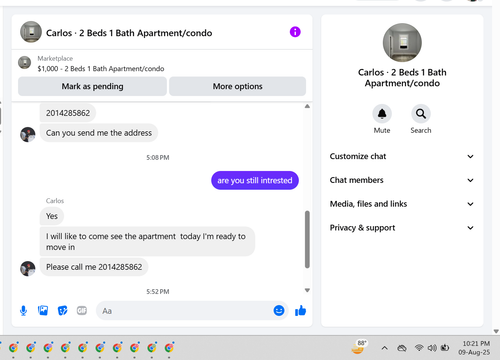Expand Media, files and links section

point(402,204)
